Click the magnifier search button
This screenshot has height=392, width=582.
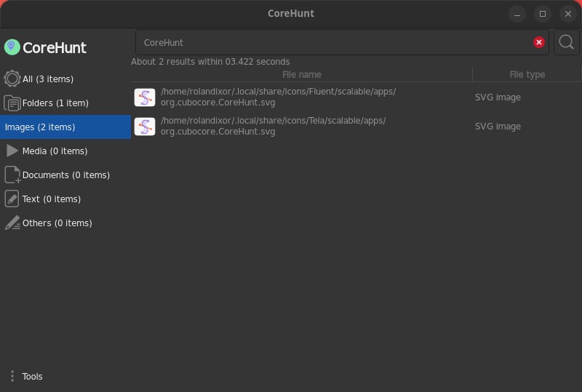567,42
